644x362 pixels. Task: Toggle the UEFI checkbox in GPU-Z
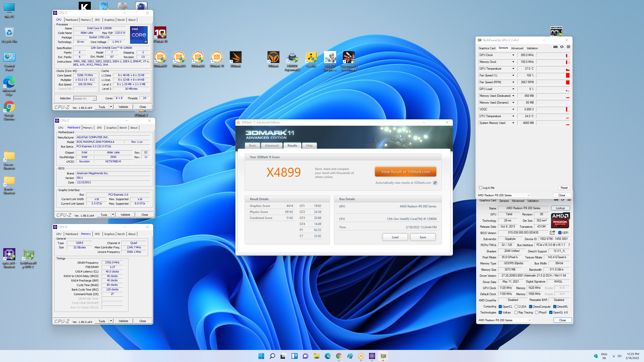(x=560, y=233)
